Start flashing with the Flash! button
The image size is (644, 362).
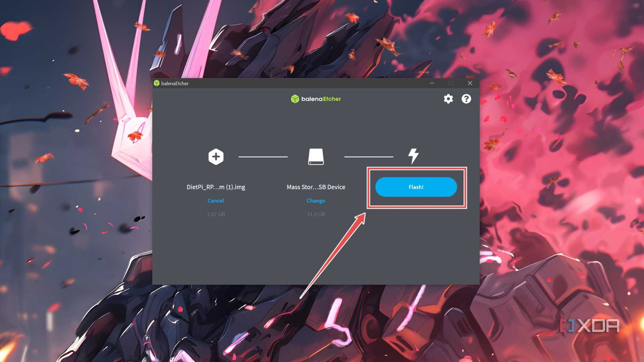pyautogui.click(x=416, y=187)
